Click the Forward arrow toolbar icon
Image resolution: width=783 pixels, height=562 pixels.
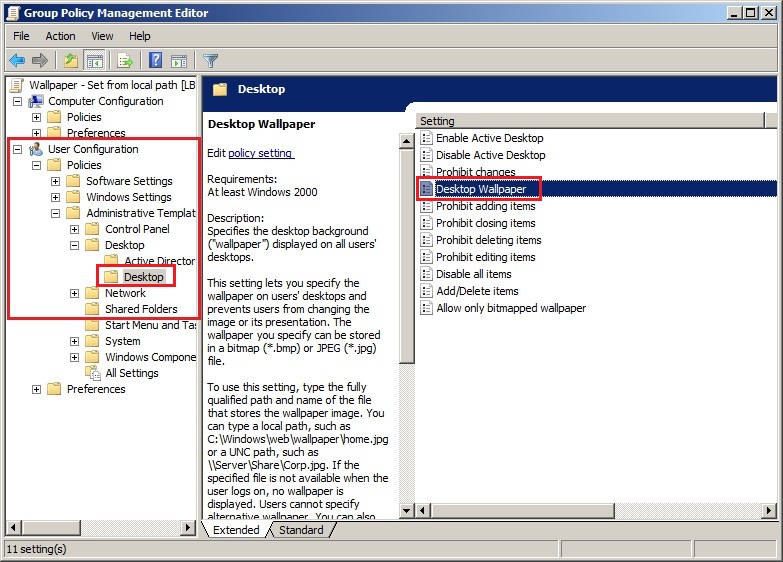click(x=40, y=60)
